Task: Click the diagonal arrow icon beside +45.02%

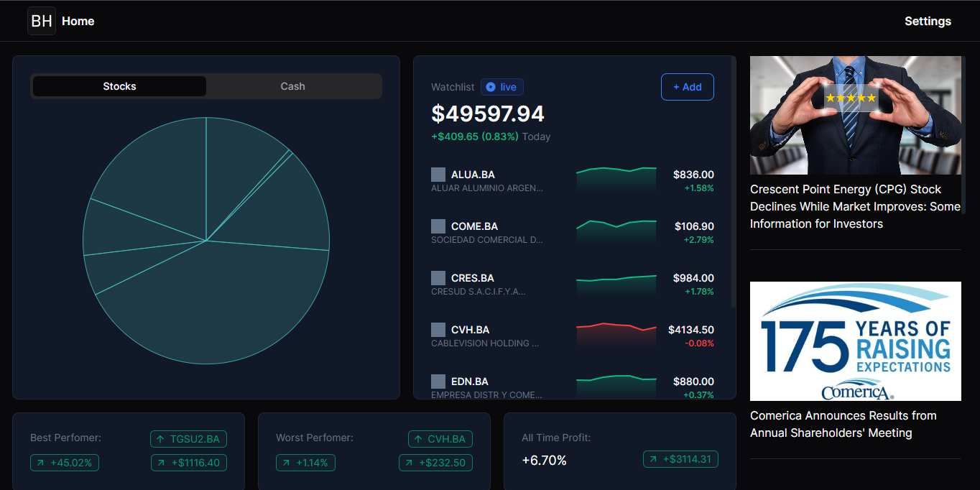Action: (40, 463)
